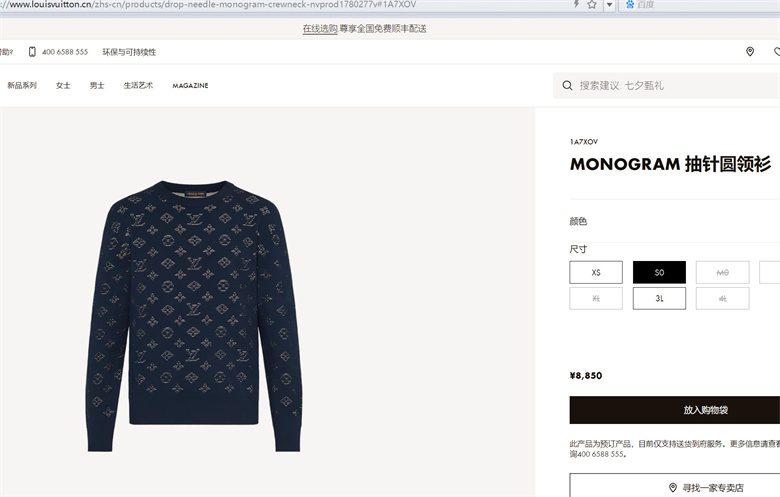
Task: Click the Baidu paw search engine icon
Action: (630, 4)
